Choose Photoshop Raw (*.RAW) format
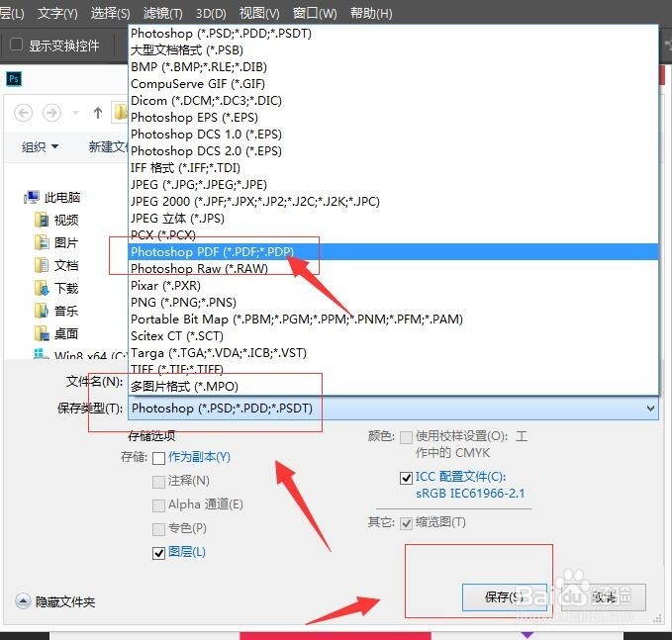672x640 pixels. point(393,269)
